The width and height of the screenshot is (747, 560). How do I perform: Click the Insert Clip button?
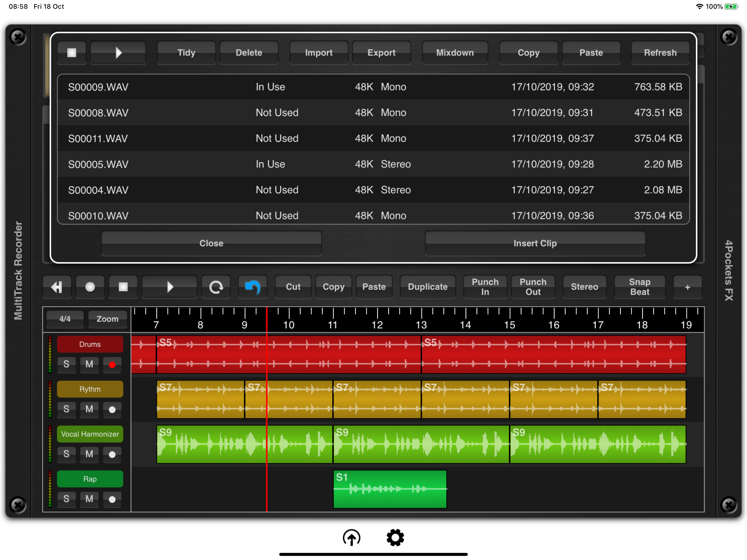click(535, 243)
